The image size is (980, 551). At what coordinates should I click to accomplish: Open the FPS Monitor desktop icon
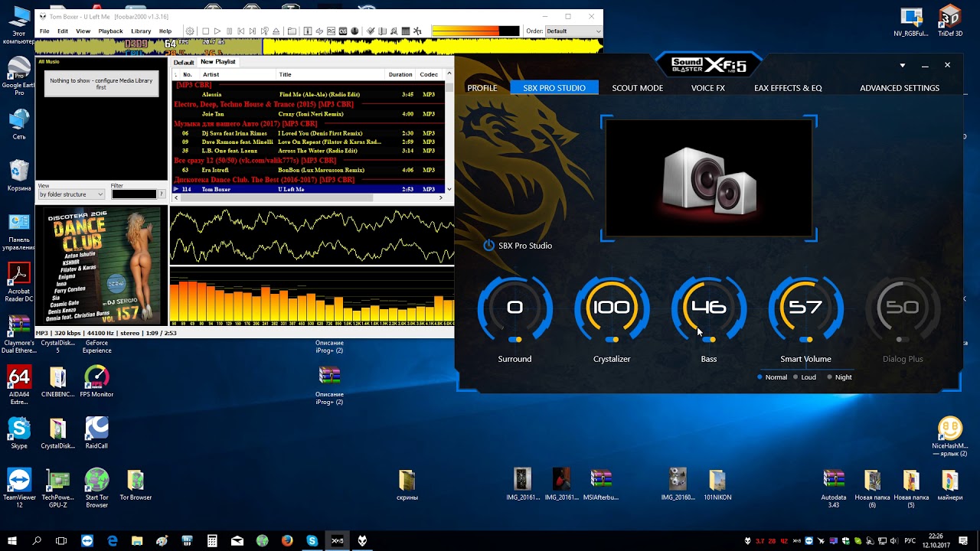click(96, 381)
